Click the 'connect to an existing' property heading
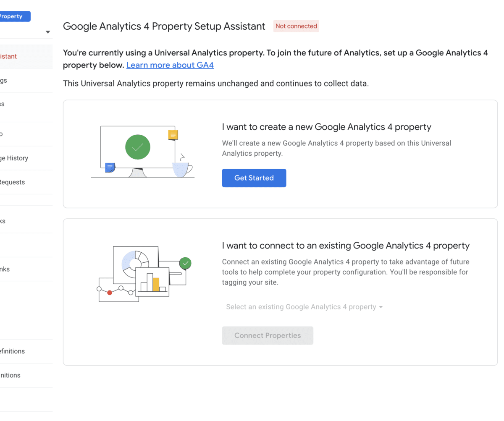 (345, 246)
